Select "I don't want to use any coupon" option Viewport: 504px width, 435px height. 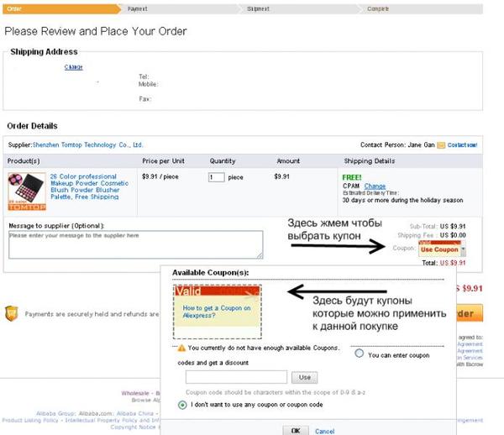[x=182, y=404]
